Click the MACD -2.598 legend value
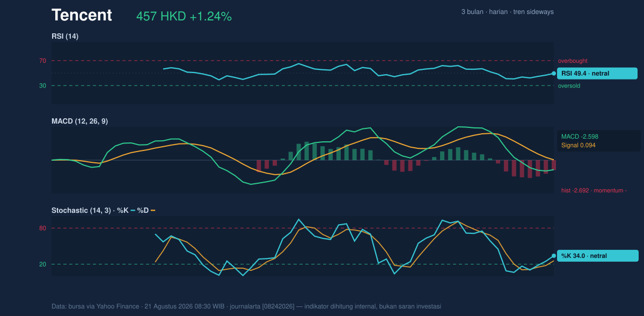Image resolution: width=644 pixels, height=316 pixels. (580, 137)
